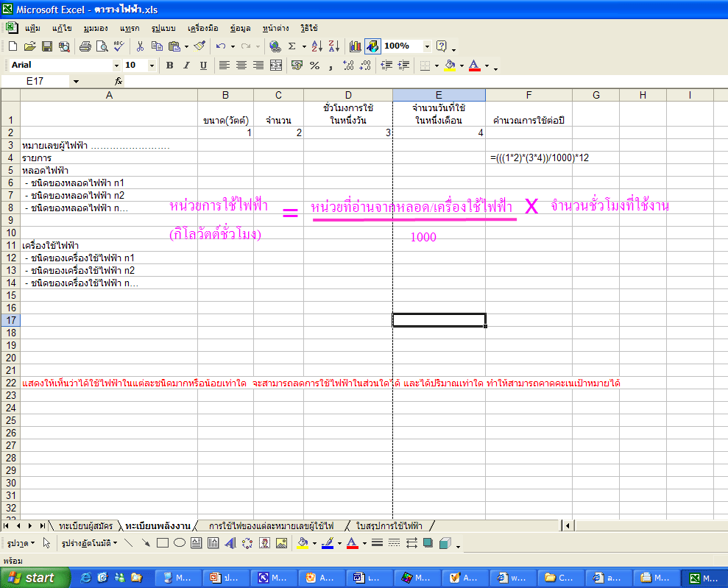Apply AutoSum with the sigma icon
The width and height of the screenshot is (728, 588).
[292, 46]
